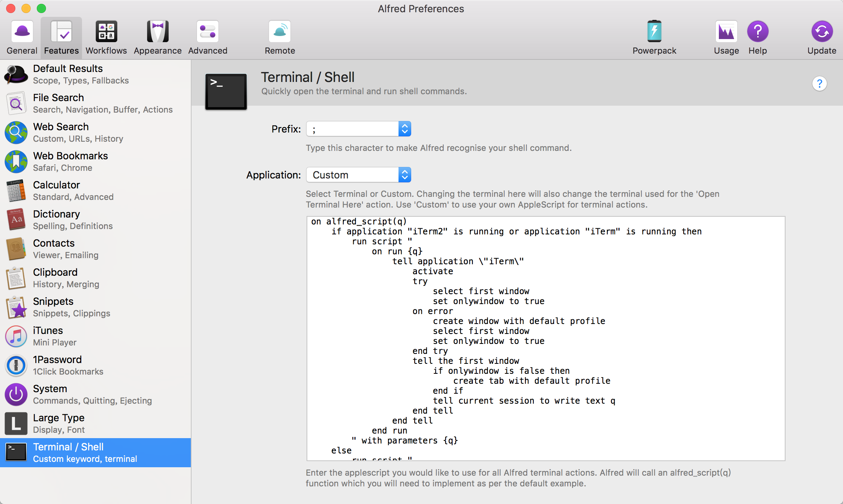Image resolution: width=843 pixels, height=504 pixels.
Task: Select the Large Type L icon
Action: (16, 424)
